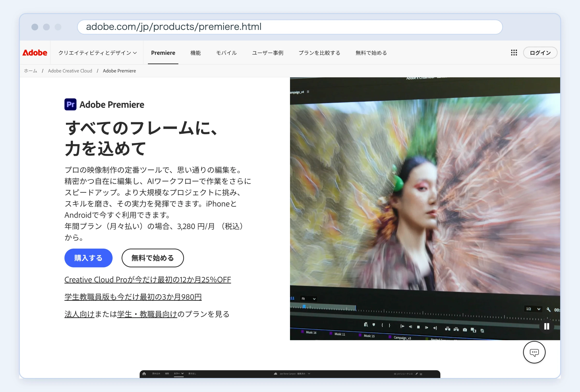
Task: Open the 機能 nav item
Action: coord(196,53)
